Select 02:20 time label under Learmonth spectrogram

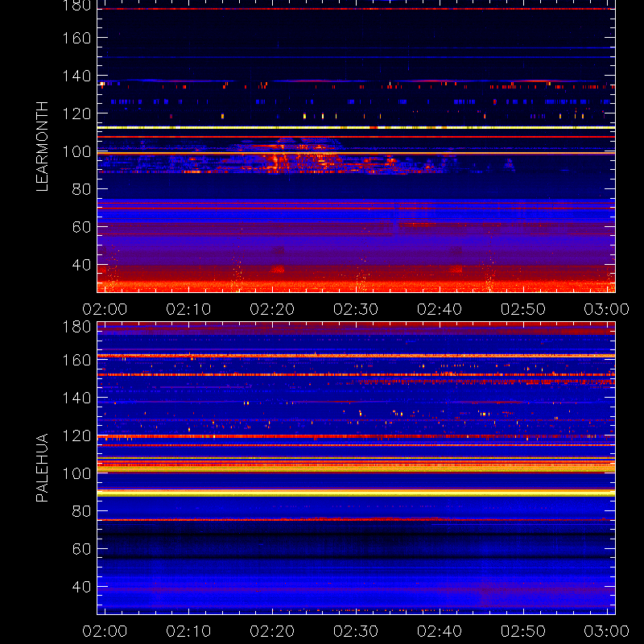[x=272, y=309]
